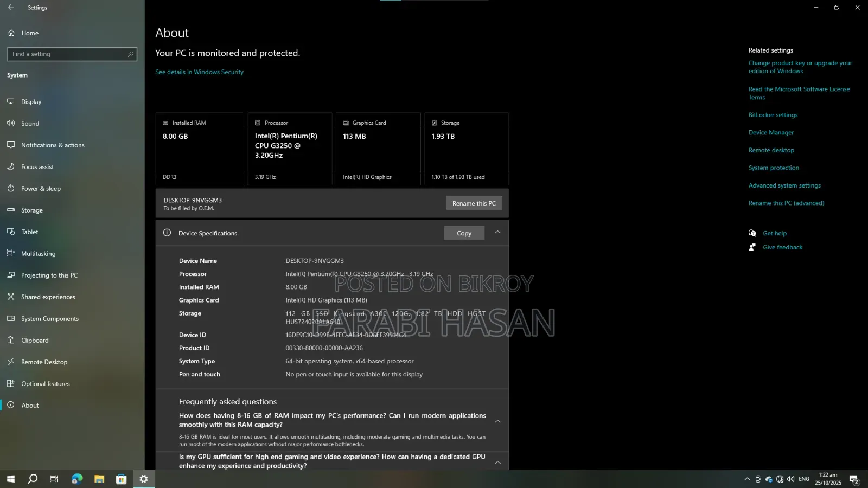Click the Storage 1.93 TB card
The height and width of the screenshot is (488, 868).
pyautogui.click(x=467, y=149)
